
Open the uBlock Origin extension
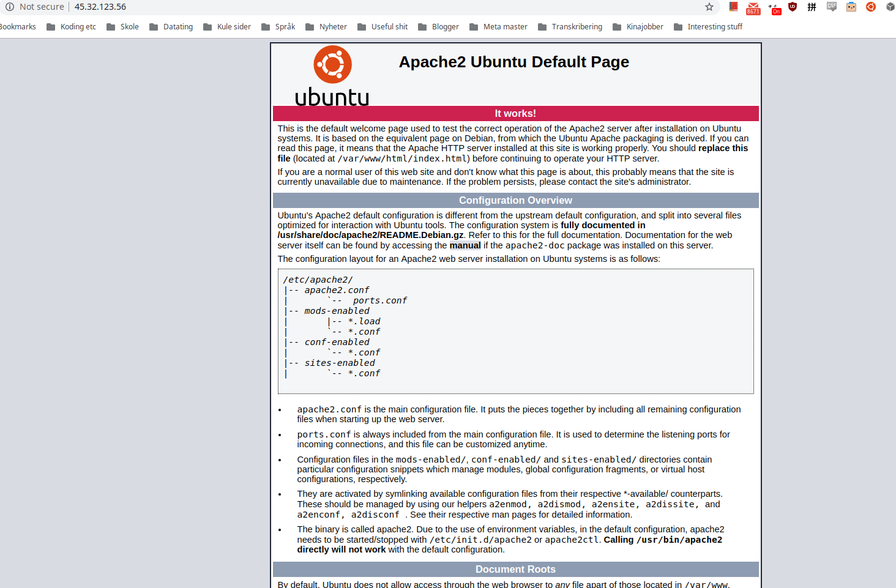pos(793,7)
